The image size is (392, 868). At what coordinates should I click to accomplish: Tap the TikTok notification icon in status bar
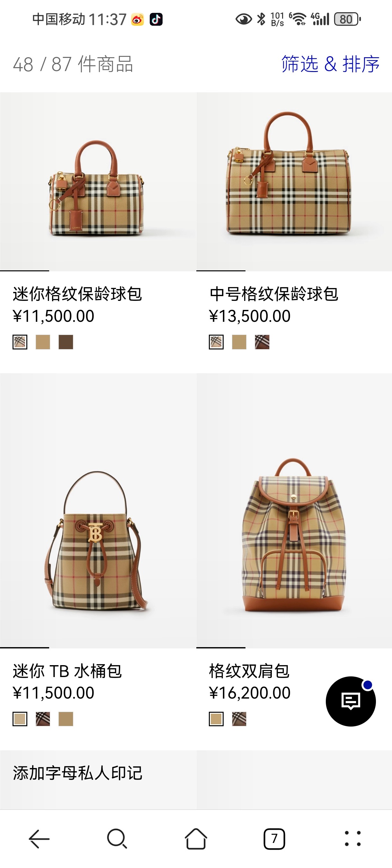(x=156, y=20)
